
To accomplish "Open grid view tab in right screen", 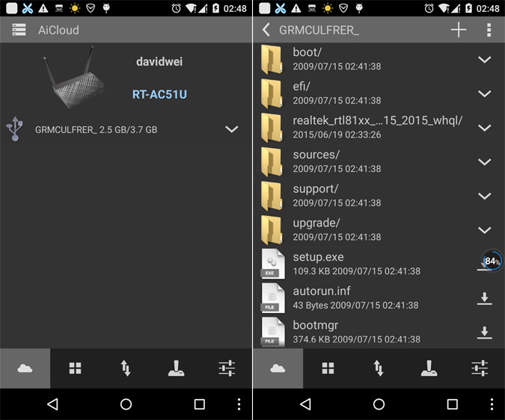I will click(x=328, y=368).
